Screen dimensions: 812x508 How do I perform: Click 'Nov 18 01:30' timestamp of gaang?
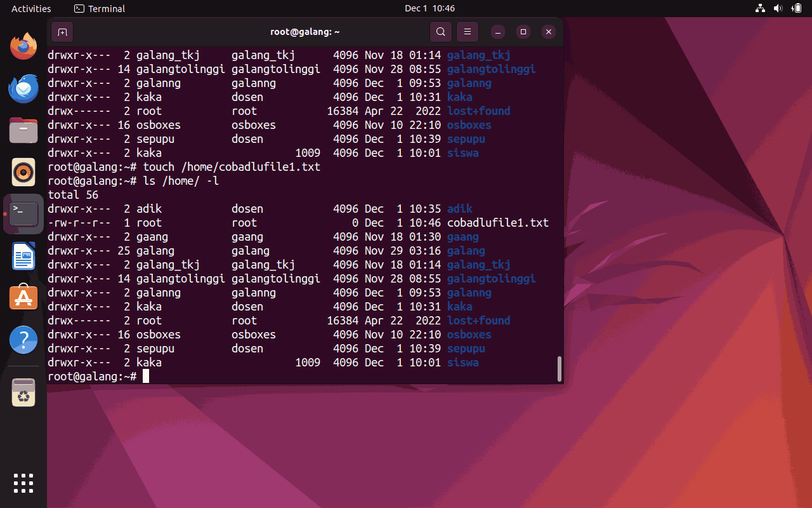[403, 237]
